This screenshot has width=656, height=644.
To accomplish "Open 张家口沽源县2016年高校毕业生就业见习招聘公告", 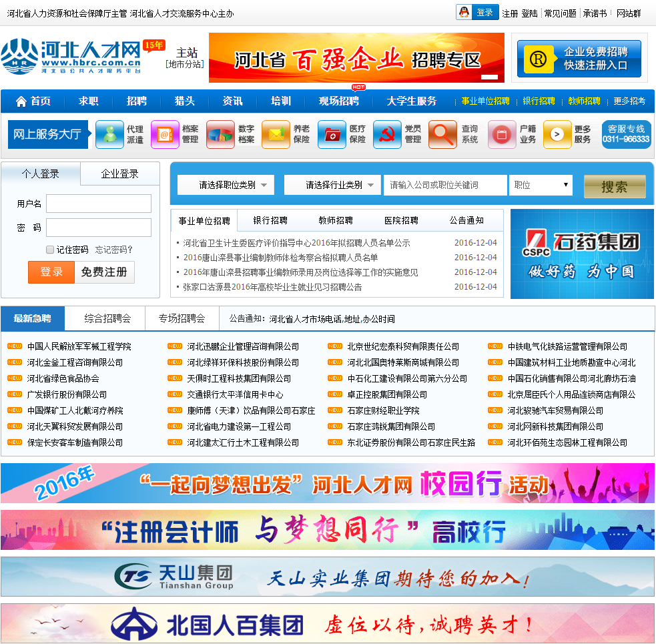I will coord(272,287).
